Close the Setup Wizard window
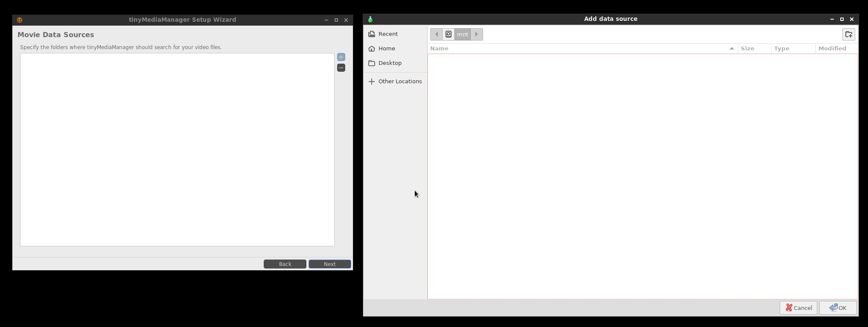This screenshot has height=327, width=868. point(346,20)
